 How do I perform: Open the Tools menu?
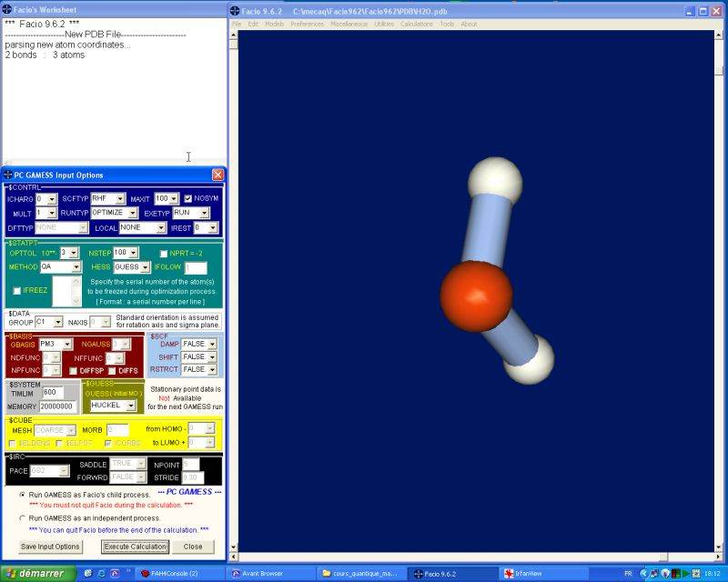click(x=447, y=24)
